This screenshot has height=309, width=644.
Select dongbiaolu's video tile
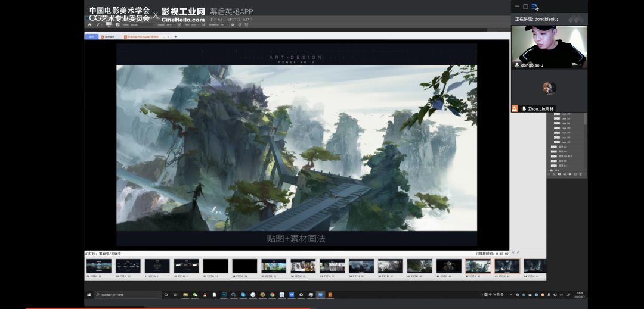(549, 46)
